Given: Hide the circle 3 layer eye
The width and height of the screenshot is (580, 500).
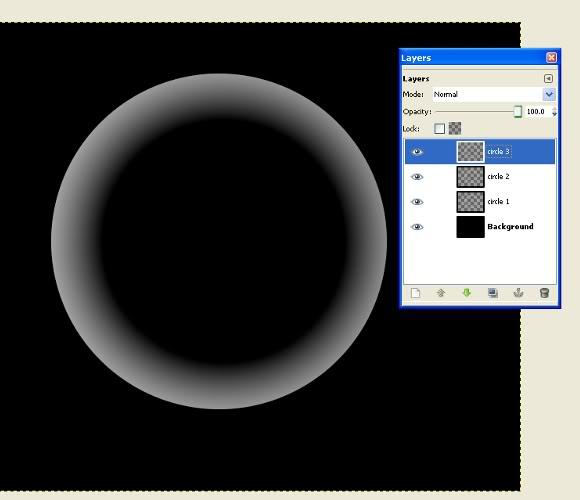Looking at the screenshot, I should 417,152.
